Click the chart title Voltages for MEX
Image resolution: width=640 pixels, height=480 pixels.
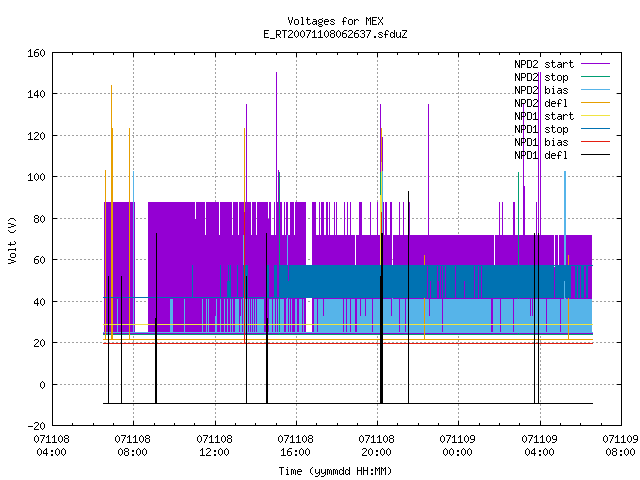(335, 21)
